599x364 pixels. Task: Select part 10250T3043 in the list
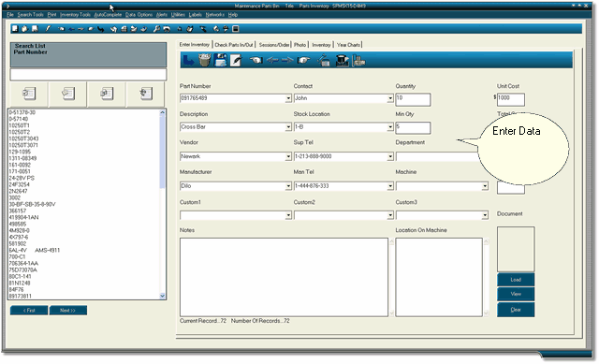click(23, 138)
